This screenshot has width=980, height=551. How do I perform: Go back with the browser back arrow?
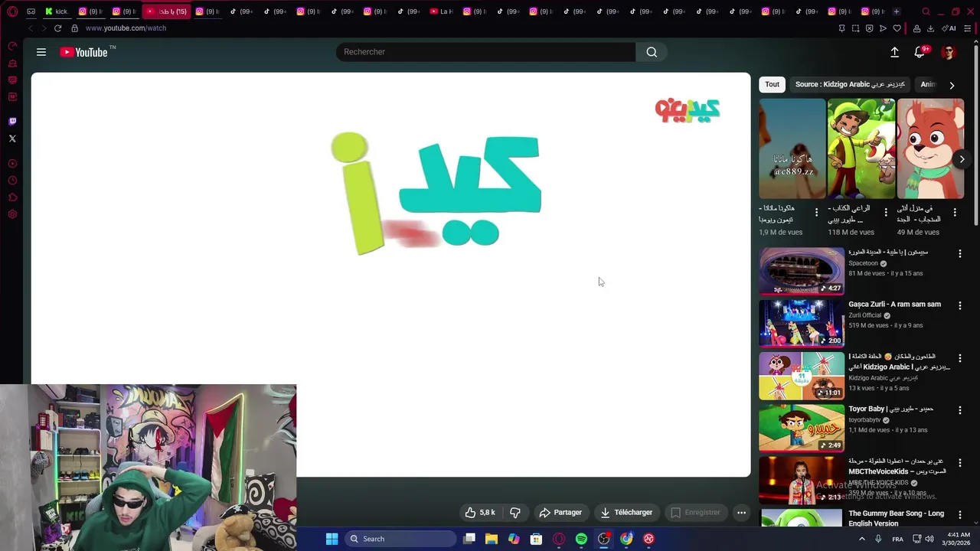pyautogui.click(x=31, y=28)
